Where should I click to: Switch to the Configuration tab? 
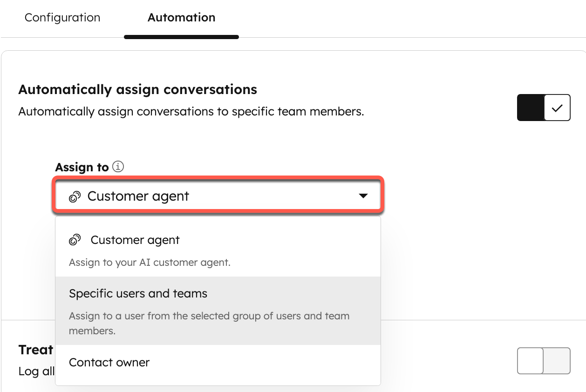click(x=62, y=18)
